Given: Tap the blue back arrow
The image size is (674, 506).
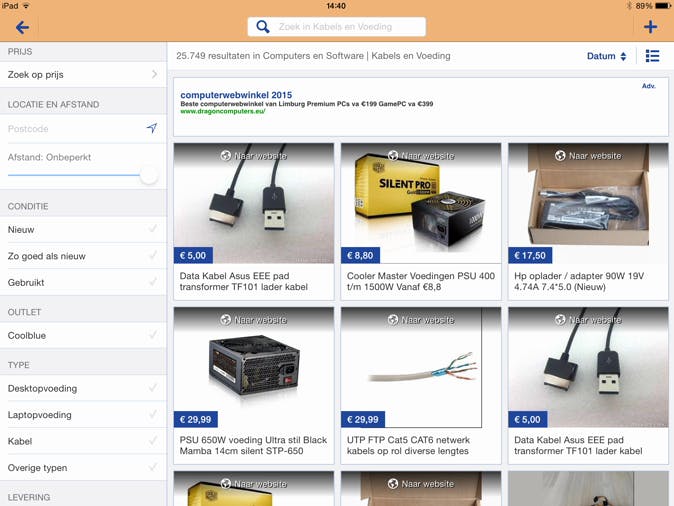Looking at the screenshot, I should [x=22, y=27].
